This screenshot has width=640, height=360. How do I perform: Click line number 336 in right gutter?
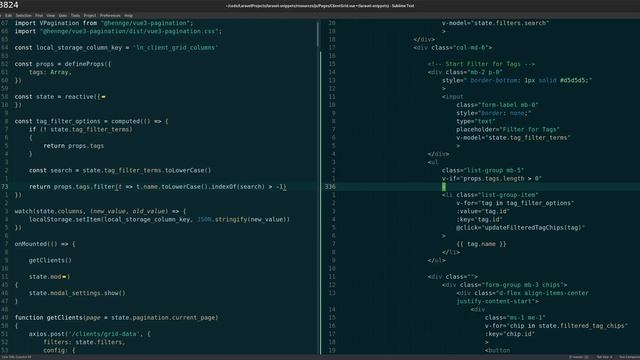pos(330,187)
